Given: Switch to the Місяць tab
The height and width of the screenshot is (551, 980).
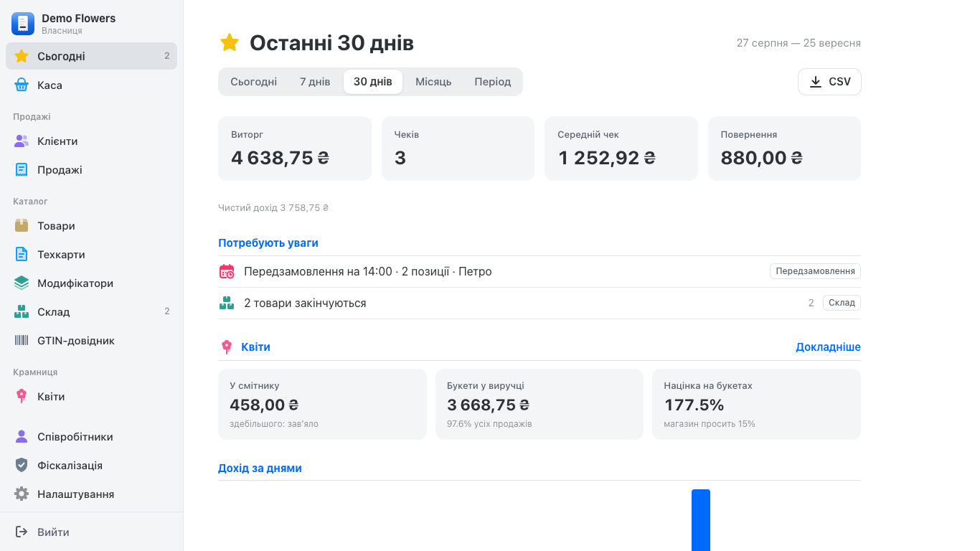Looking at the screenshot, I should (433, 82).
